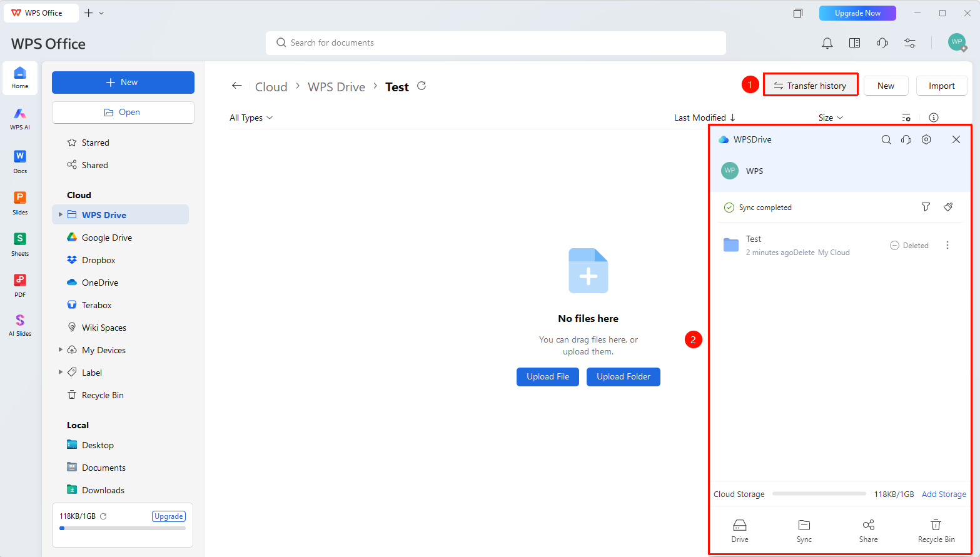Viewport: 980px width, 557px height.
Task: Open the new tab dropdown arrow
Action: coord(101,13)
